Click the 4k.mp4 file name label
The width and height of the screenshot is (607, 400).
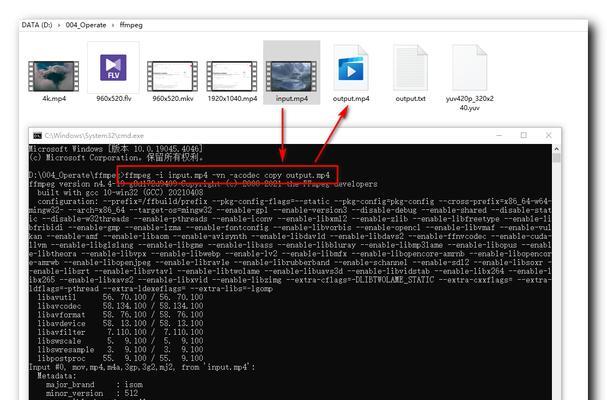click(54, 99)
